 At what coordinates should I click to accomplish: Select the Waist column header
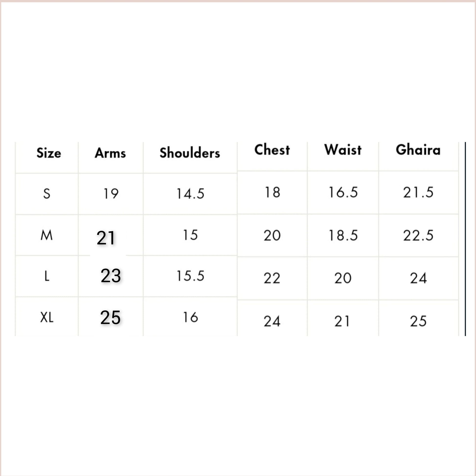point(343,150)
